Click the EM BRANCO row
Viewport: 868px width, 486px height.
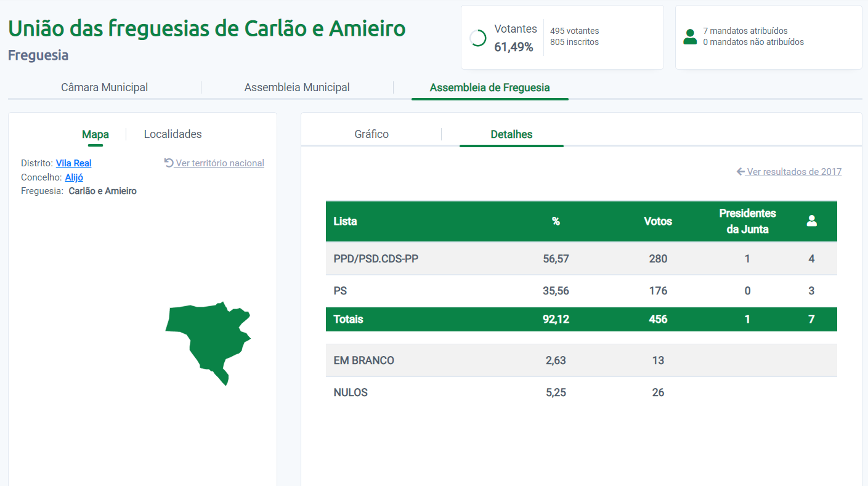(581, 360)
